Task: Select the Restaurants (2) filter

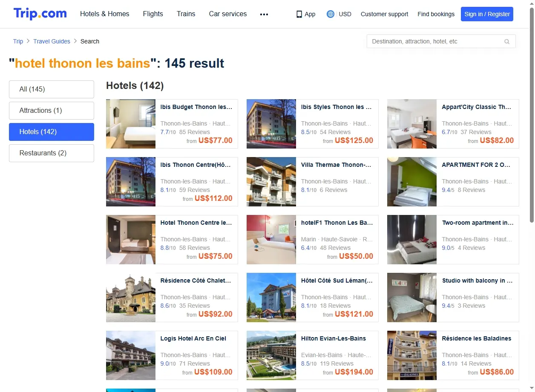Action: [x=52, y=153]
